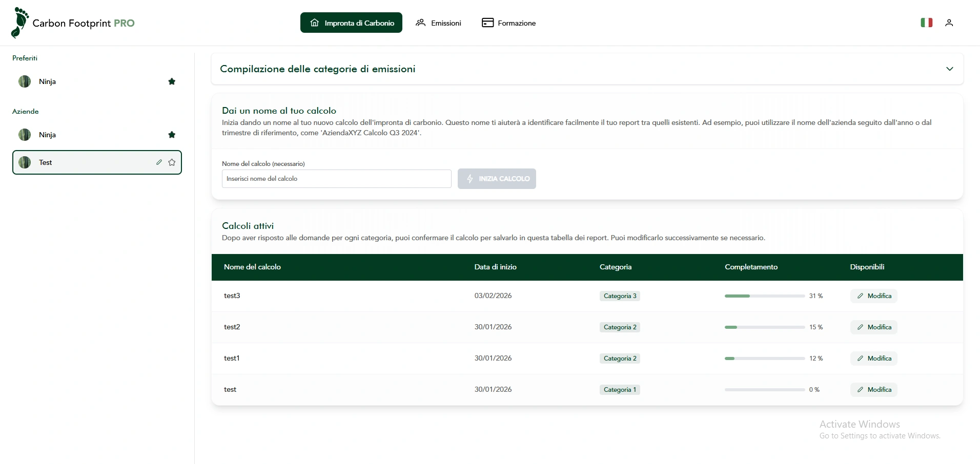Click the Carbon Footprint PRO footprint logo
Image resolution: width=980 pixels, height=464 pixels.
pos(19,23)
